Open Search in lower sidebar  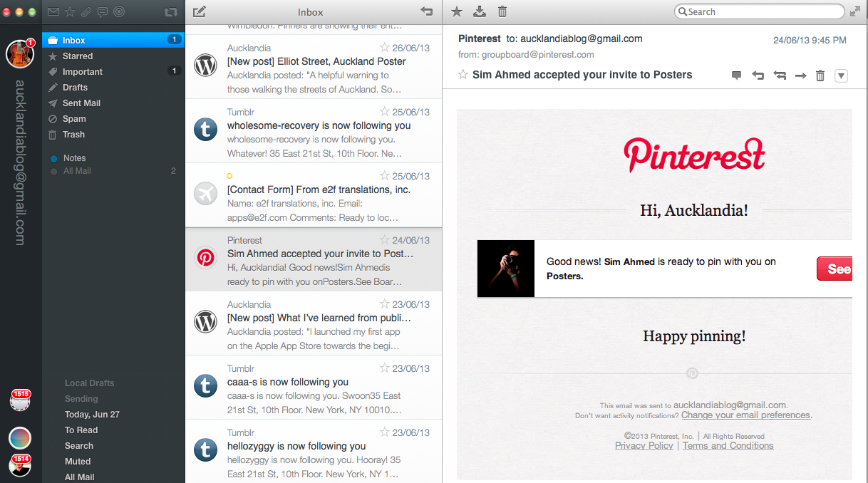tap(79, 446)
